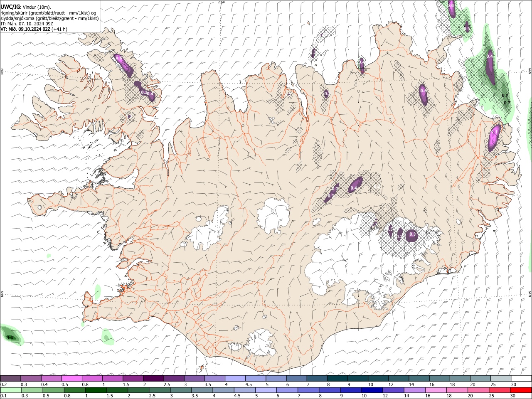
Task: Click the 'rigning/skúrir' legend description line
Action: click(x=48, y=13)
